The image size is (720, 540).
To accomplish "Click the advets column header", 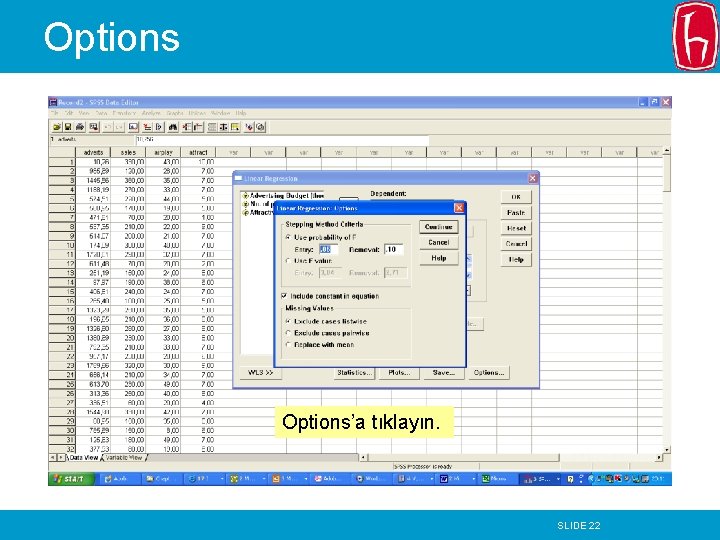I will [x=93, y=152].
